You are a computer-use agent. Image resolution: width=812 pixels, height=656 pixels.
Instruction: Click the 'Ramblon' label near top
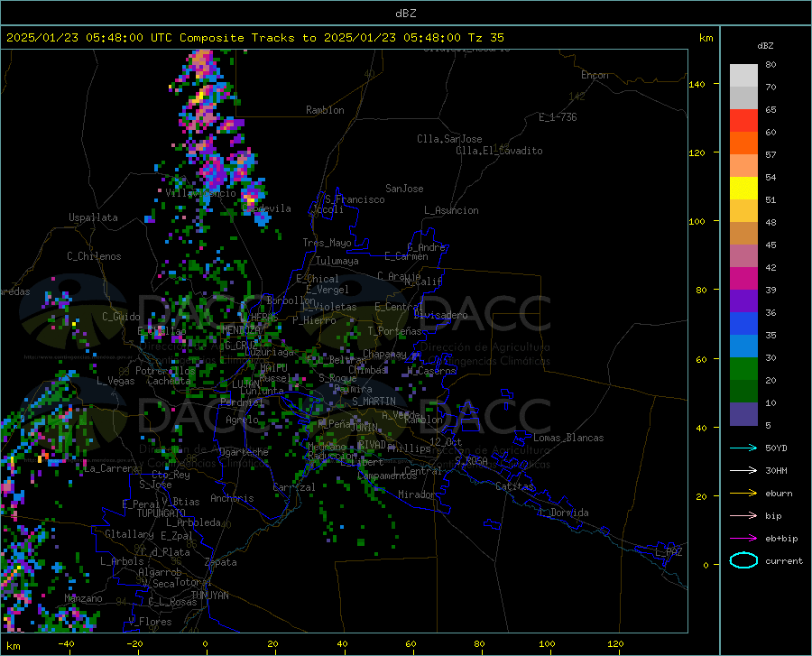click(x=325, y=110)
